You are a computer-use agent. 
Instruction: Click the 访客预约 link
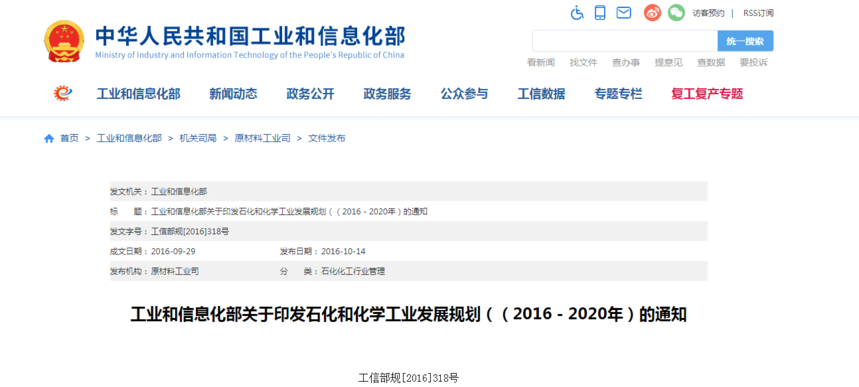tap(708, 13)
